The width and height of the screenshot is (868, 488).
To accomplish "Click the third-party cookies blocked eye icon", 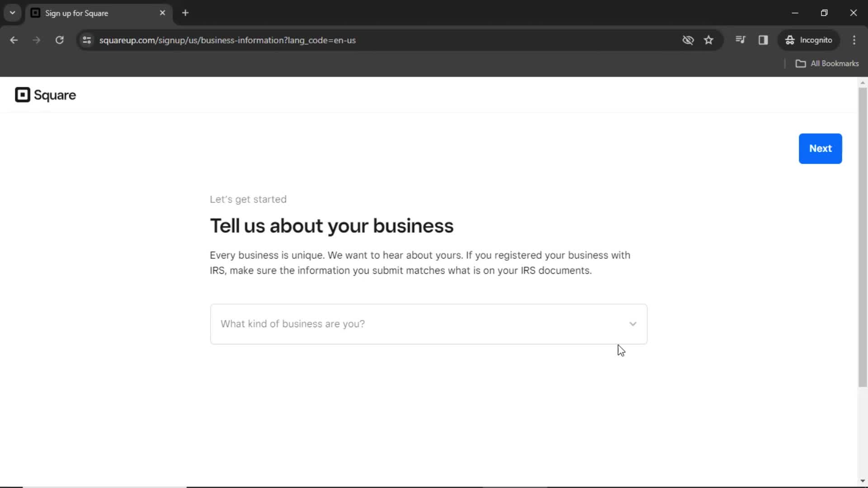I will [x=688, y=40].
